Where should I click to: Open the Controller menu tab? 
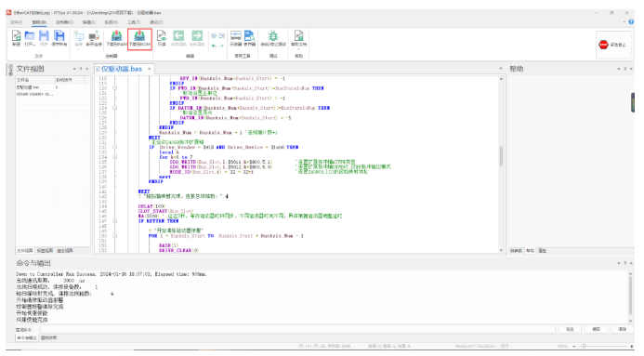tap(64, 22)
